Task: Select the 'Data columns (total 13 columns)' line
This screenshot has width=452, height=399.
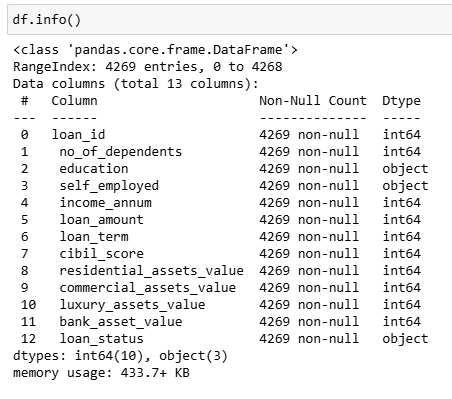Action: 136,84
